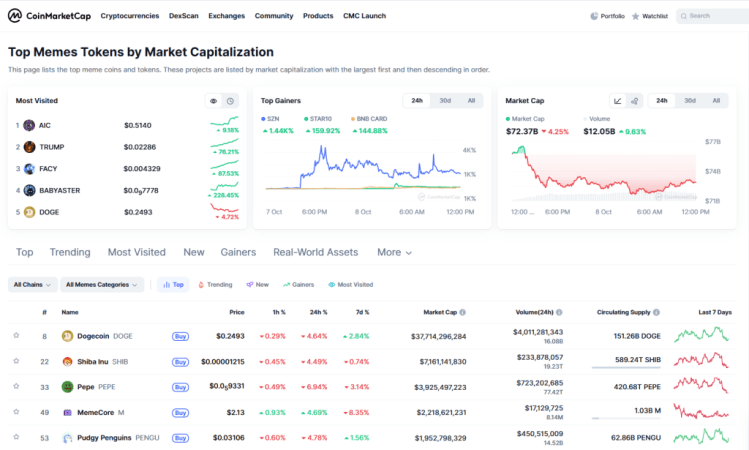Open Portfolio from the top bar
Screen dimensions: 749x450
[607, 16]
